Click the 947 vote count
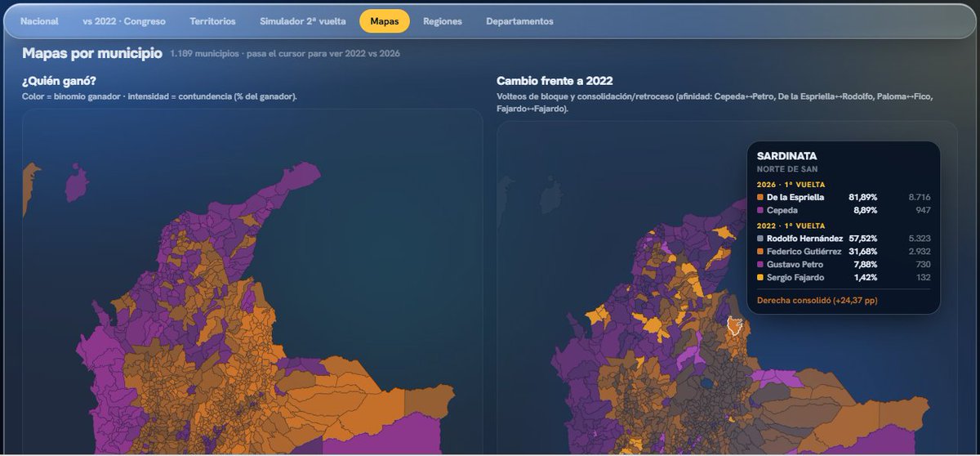Image resolution: width=980 pixels, height=456 pixels. click(924, 211)
